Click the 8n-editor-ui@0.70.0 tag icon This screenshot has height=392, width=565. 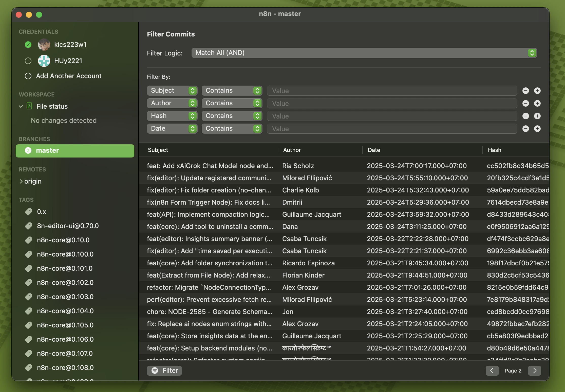pyautogui.click(x=29, y=226)
